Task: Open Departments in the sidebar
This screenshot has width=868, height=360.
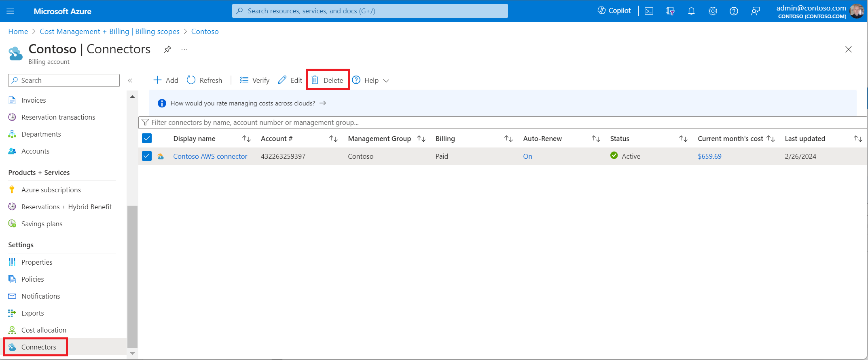Action: pyautogui.click(x=41, y=134)
